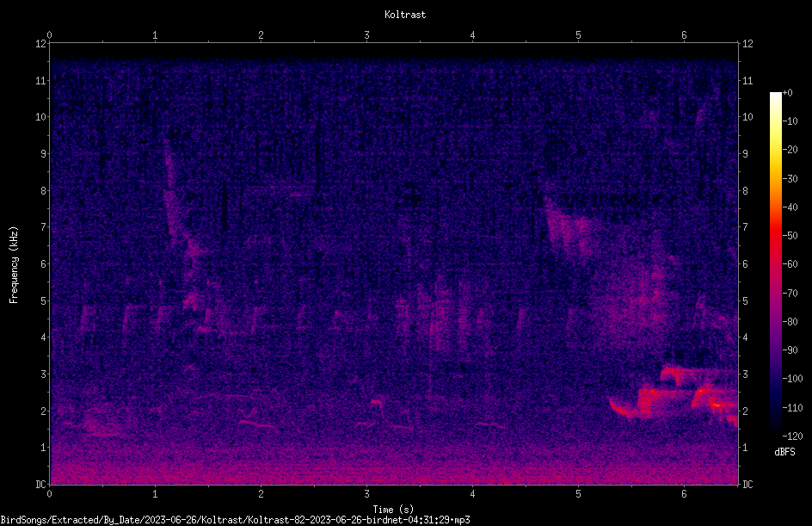Select the -120 colorbar value
This screenshot has width=812, height=526.
click(792, 436)
